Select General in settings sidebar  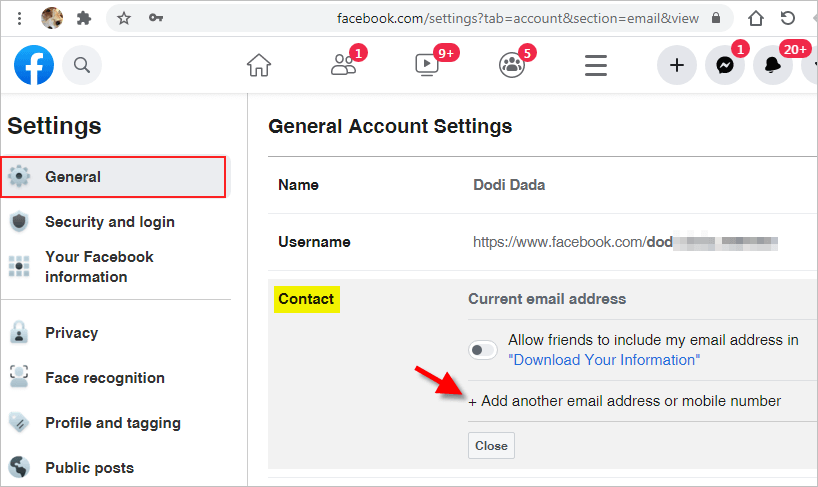point(113,177)
